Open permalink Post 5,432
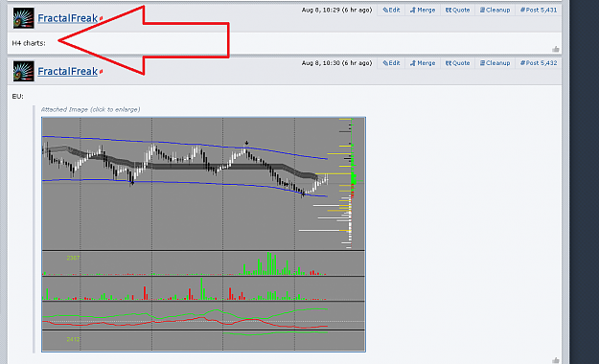The height and width of the screenshot is (364, 599). click(x=539, y=63)
